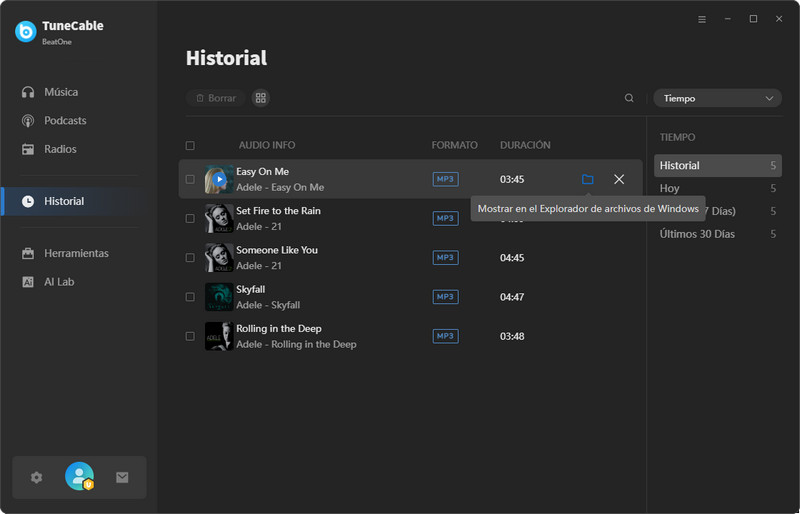Open settings gear icon at bottom left
This screenshot has width=800, height=514.
pyautogui.click(x=37, y=477)
